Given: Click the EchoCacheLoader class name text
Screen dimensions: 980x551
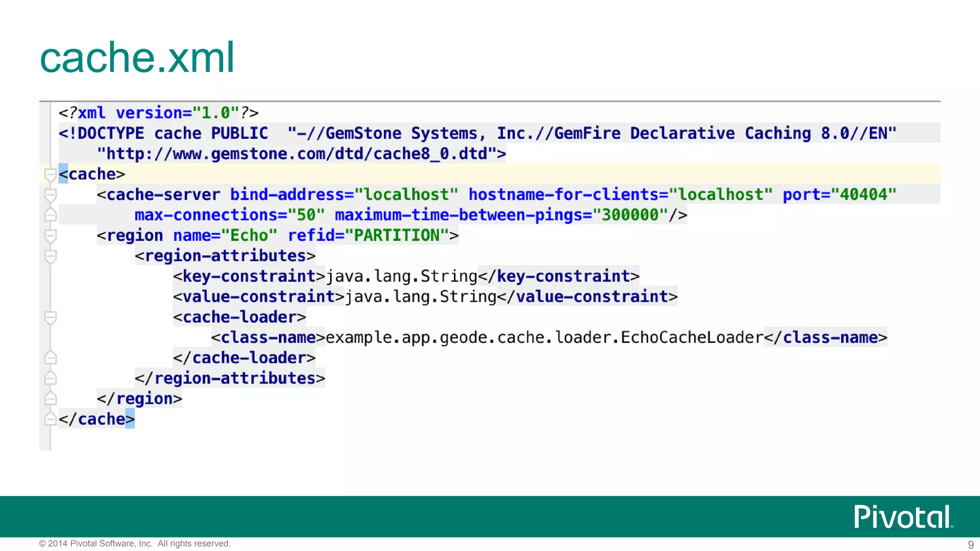Looking at the screenshot, I should pyautogui.click(x=692, y=338).
